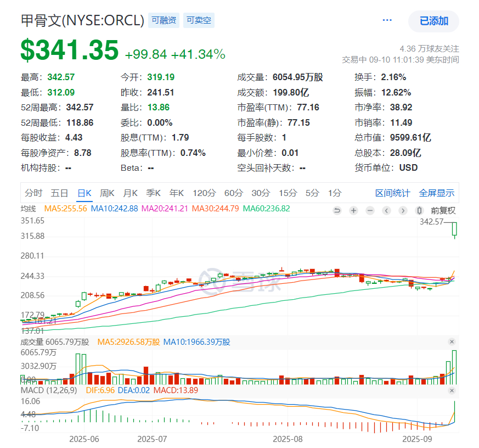Image resolution: width=479 pixels, height=448 pixels.
Task: Open 区间统计 interval statistics
Action: (x=392, y=193)
